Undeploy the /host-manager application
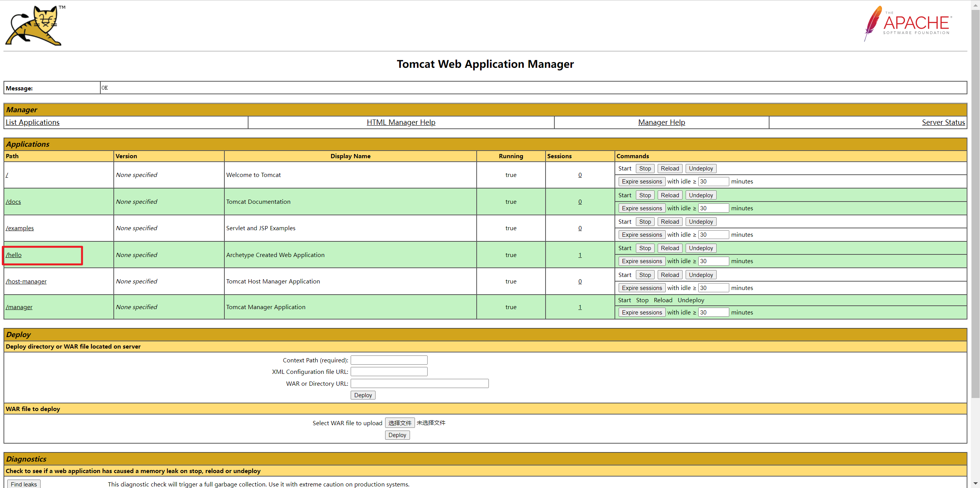 701,275
